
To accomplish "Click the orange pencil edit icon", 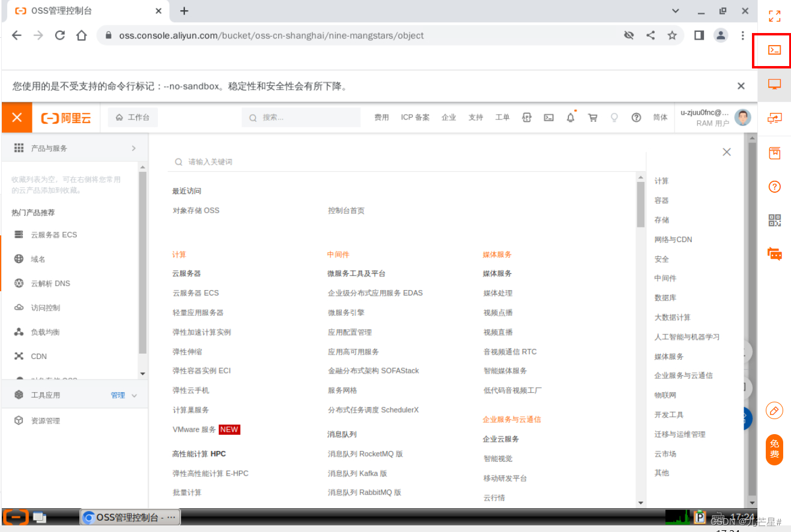I will click(x=775, y=411).
